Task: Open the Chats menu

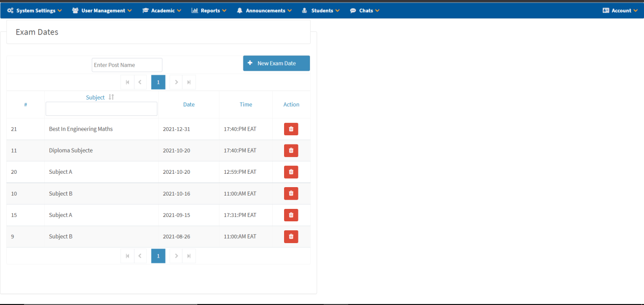Action: pyautogui.click(x=365, y=10)
